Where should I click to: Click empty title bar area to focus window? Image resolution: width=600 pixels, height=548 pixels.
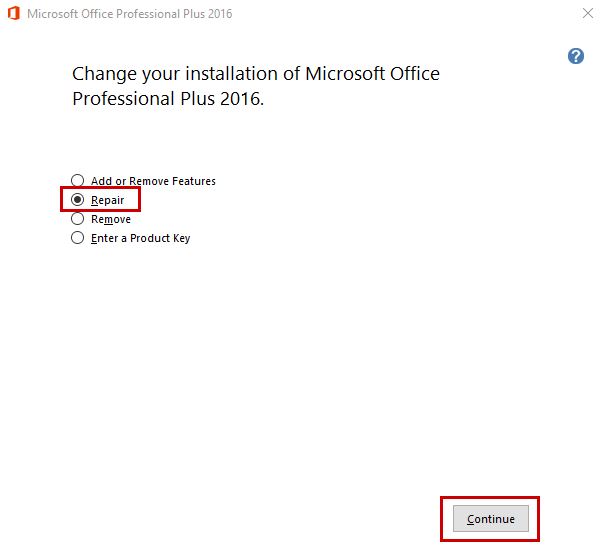pos(400,14)
